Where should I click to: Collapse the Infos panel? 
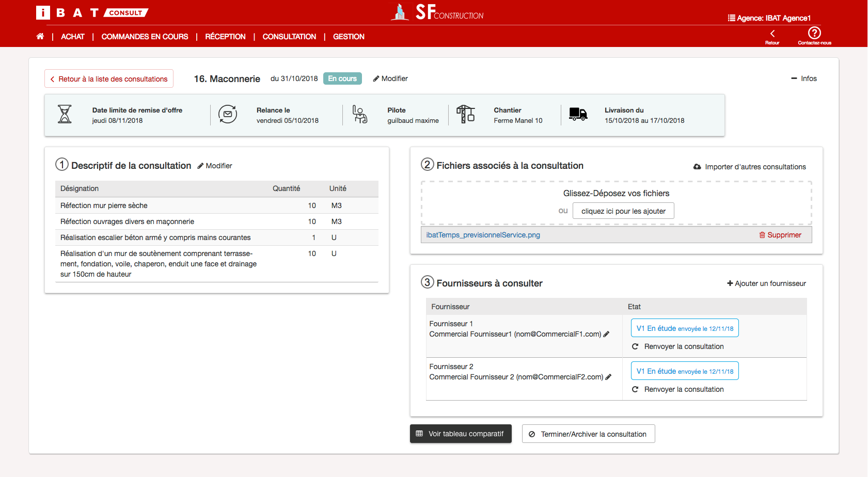pos(804,78)
